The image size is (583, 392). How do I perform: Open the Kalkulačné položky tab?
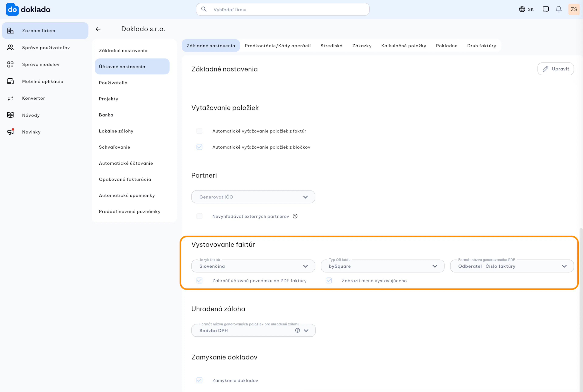(x=404, y=46)
